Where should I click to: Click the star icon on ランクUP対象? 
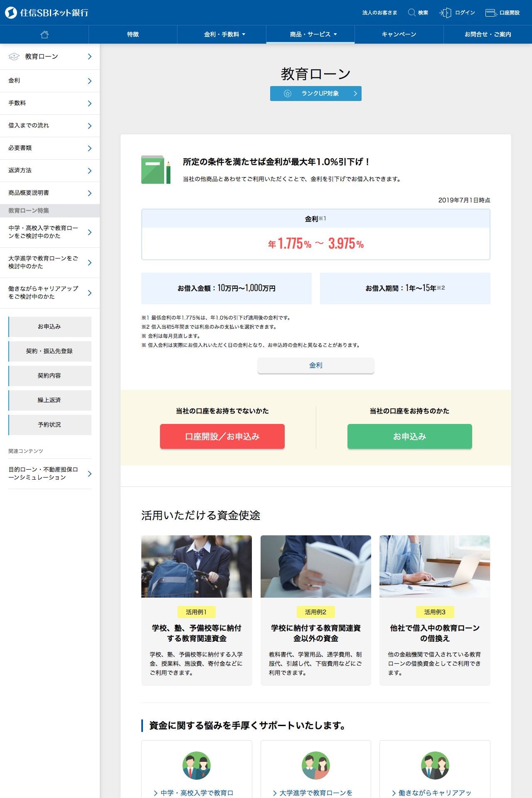(287, 94)
